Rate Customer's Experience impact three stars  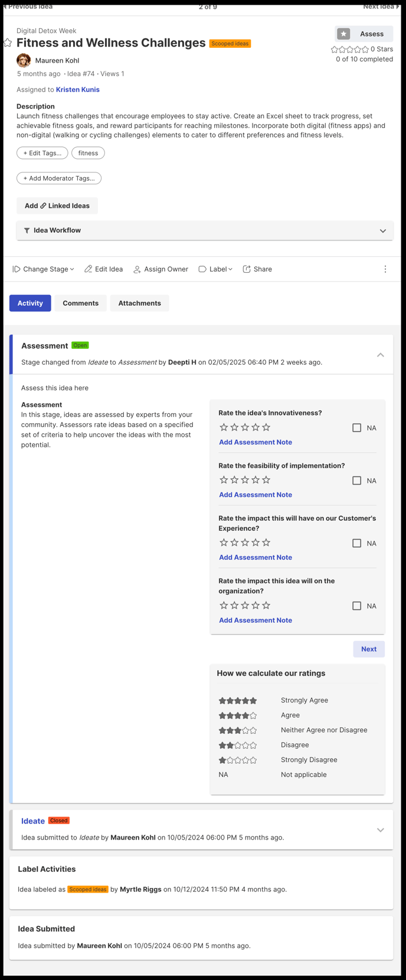tap(245, 543)
